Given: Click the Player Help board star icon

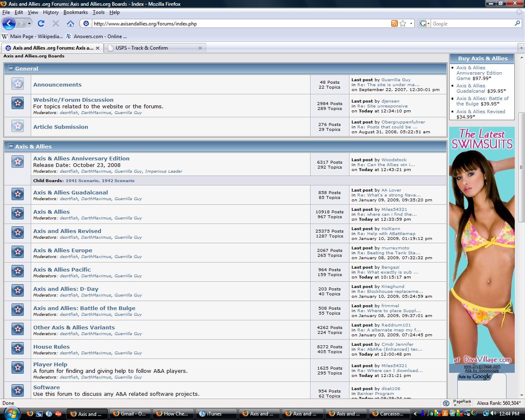Looking at the screenshot, I should point(18,367).
